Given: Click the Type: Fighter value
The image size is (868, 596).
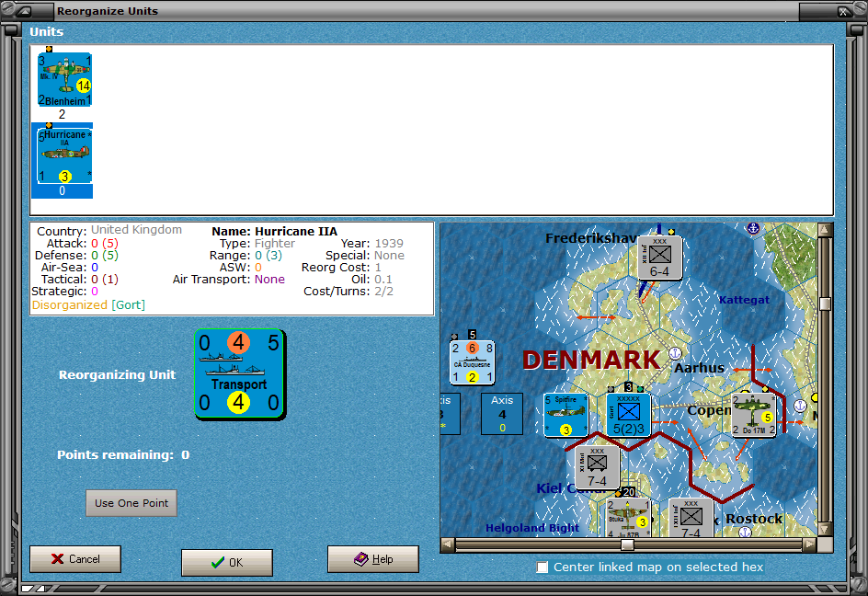Looking at the screenshot, I should tap(275, 243).
